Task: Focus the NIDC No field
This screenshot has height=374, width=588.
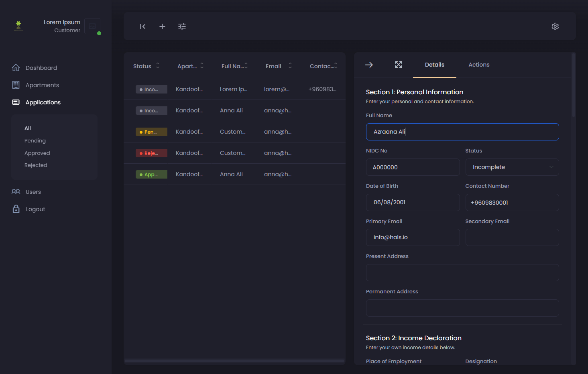Action: (x=413, y=167)
